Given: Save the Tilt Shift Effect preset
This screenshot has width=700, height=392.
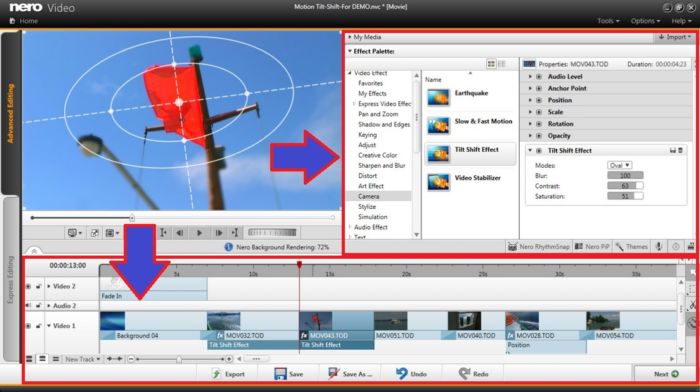Looking at the screenshot, I should [672, 150].
